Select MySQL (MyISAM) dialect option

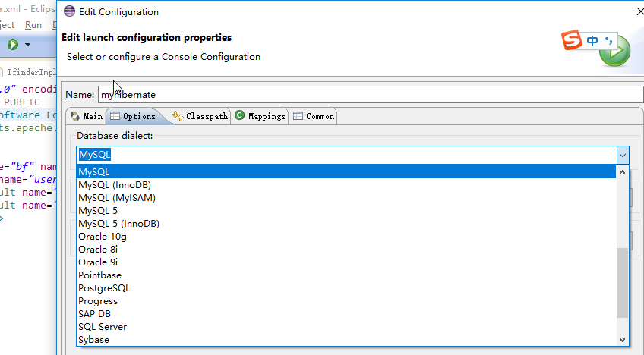pos(346,198)
